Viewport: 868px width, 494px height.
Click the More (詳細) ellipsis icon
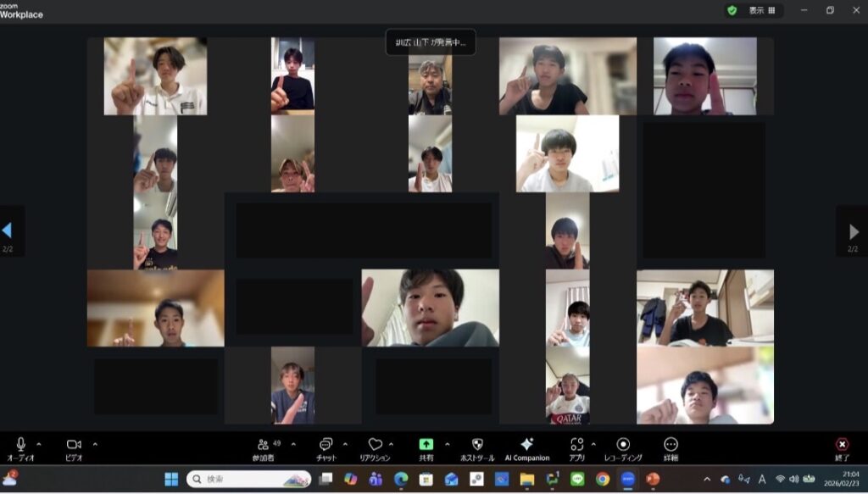[x=670, y=445]
